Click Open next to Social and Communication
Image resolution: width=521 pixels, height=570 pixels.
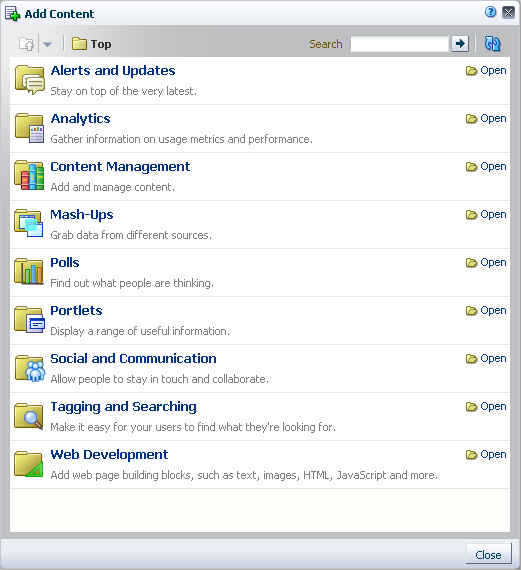(486, 358)
